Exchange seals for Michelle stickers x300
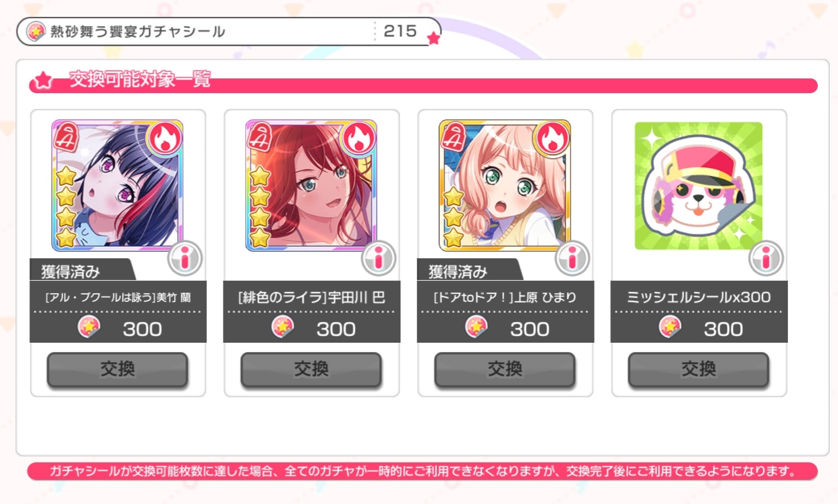Image resolution: width=838 pixels, height=504 pixels. [699, 369]
